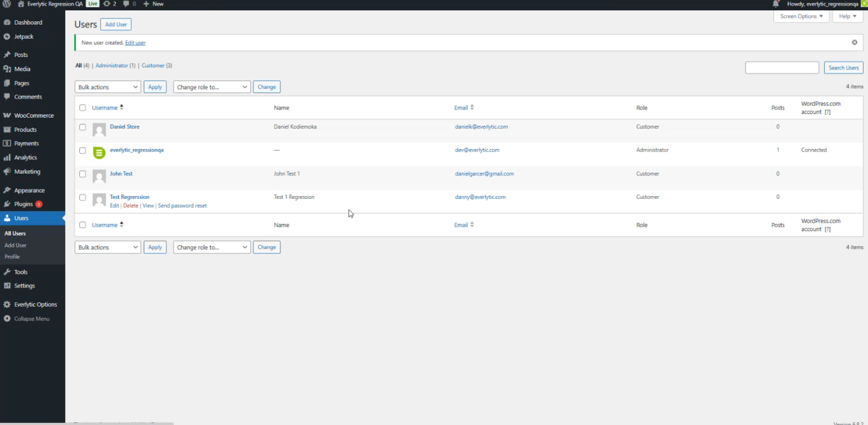Click the Add User button beside heading
Screen dimensions: 868x425
coord(116,25)
